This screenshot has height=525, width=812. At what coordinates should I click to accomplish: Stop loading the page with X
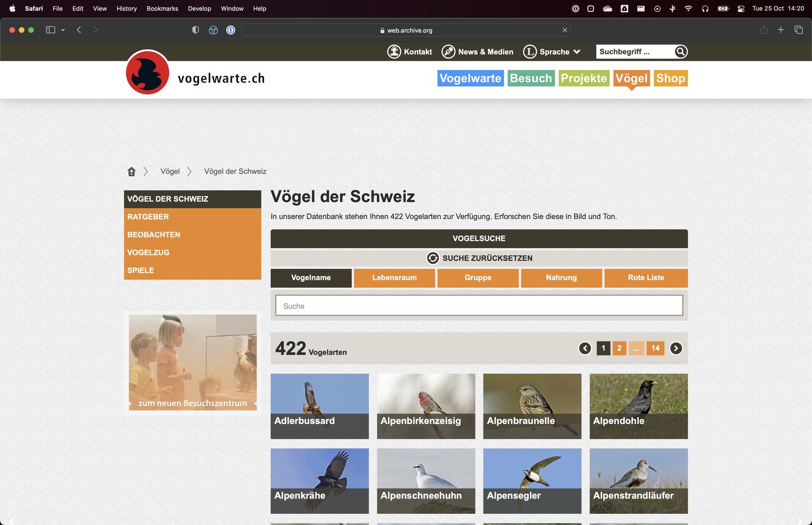(x=565, y=30)
